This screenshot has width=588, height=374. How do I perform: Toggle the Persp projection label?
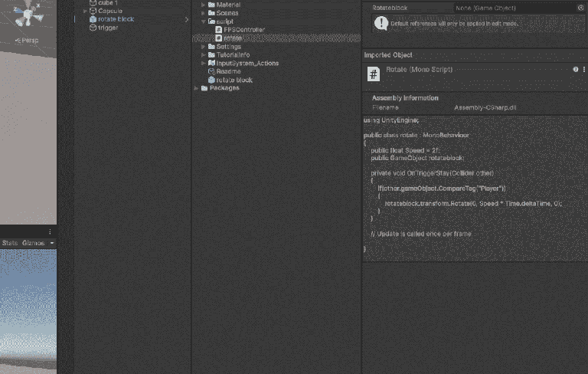pos(27,40)
